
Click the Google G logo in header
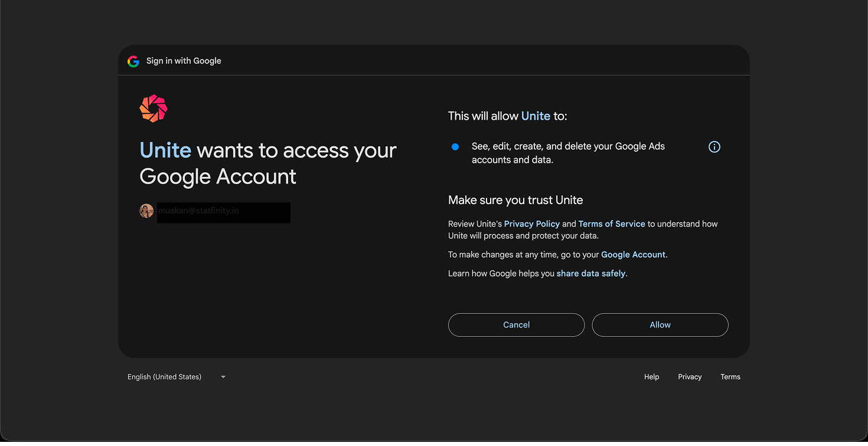pos(133,61)
